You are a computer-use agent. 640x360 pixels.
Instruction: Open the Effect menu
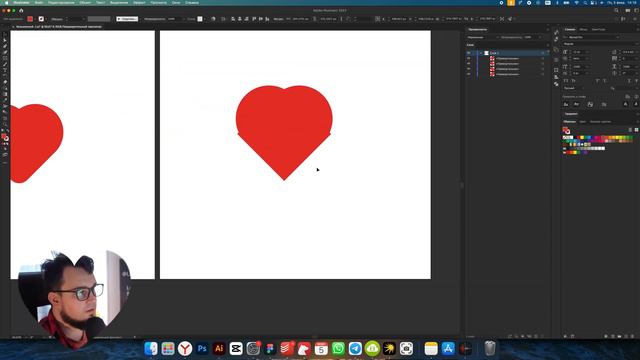139,2
